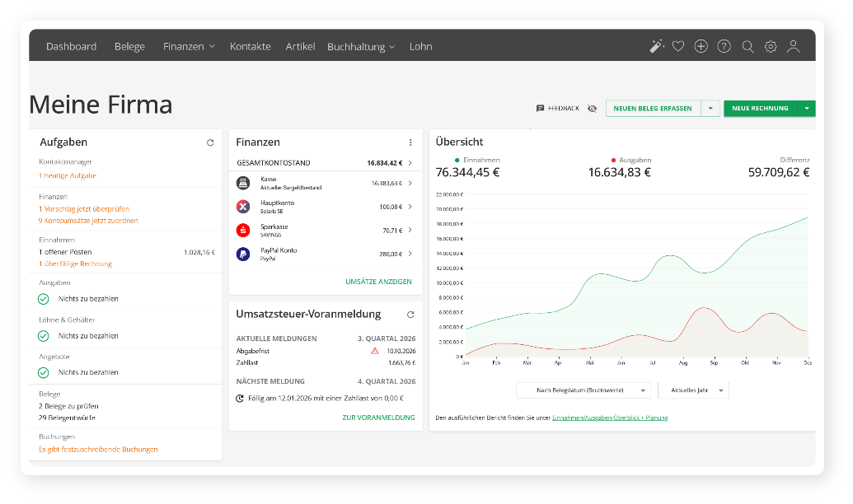Click Umsätze anzeigen link
853x504 pixels.
pos(378,282)
